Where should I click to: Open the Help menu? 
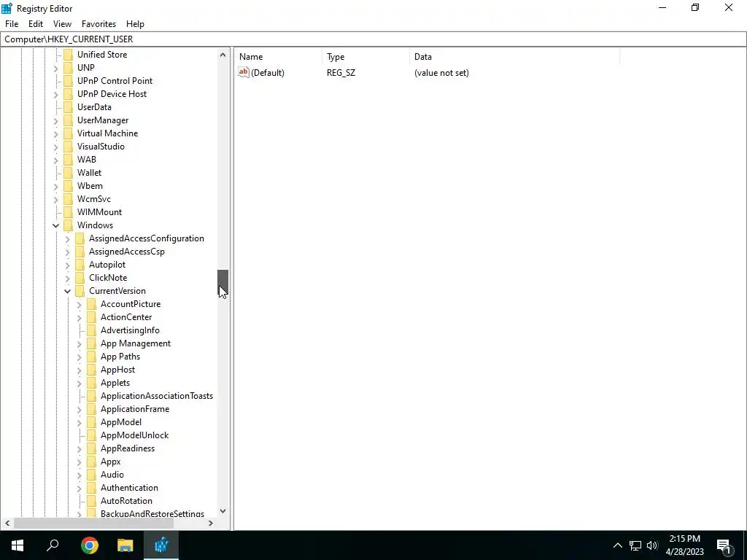click(x=135, y=24)
